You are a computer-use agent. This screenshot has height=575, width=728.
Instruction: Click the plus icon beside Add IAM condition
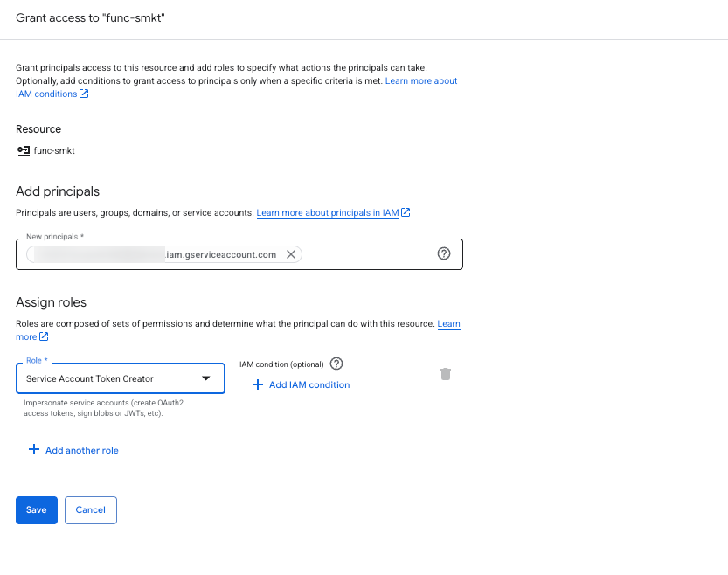(257, 384)
